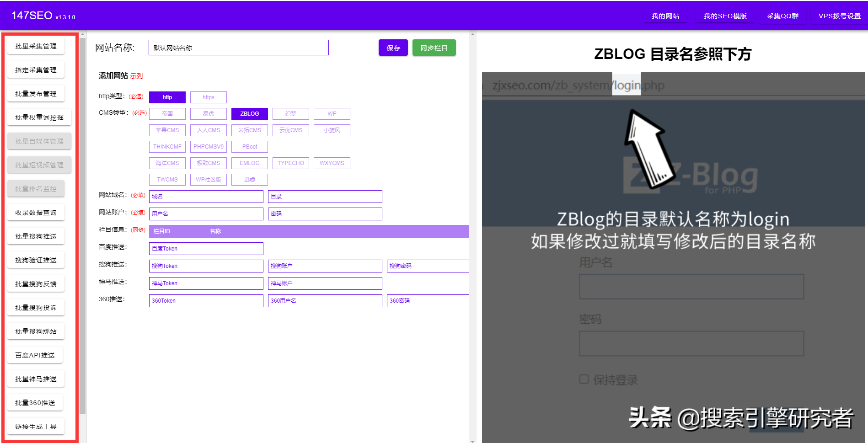Open 采集QQ群 in top navigation
Image resolution: width=868 pixels, height=443 pixels.
tap(782, 16)
